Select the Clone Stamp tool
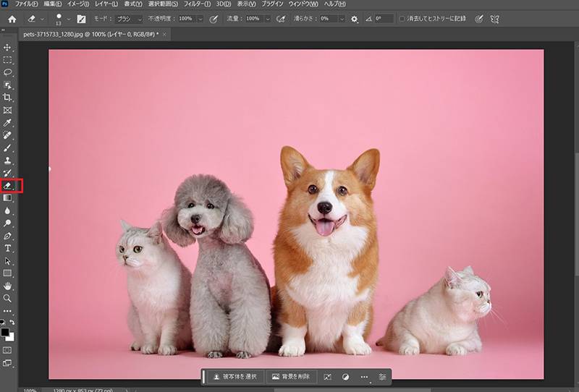The height and width of the screenshot is (392, 579). (x=7, y=160)
